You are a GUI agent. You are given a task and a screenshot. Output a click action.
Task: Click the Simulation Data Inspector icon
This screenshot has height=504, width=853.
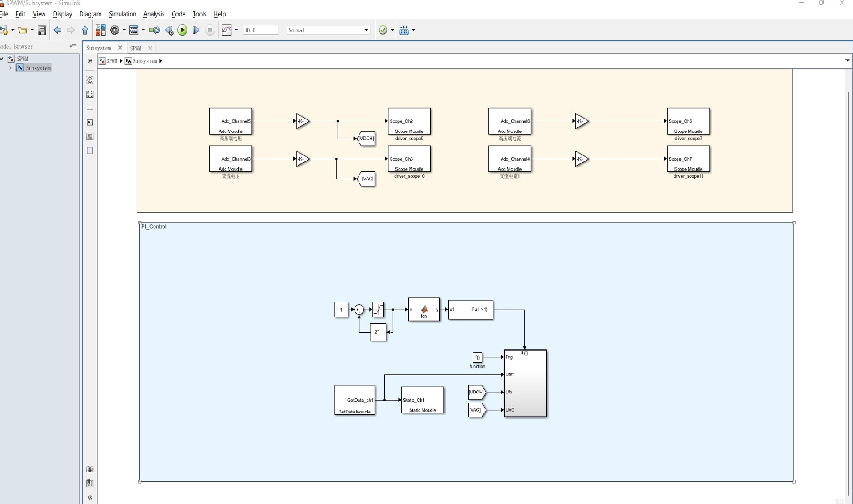pyautogui.click(x=227, y=30)
